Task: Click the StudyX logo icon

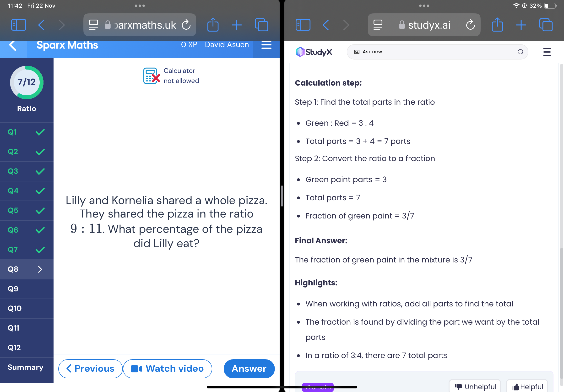Action: pyautogui.click(x=300, y=51)
